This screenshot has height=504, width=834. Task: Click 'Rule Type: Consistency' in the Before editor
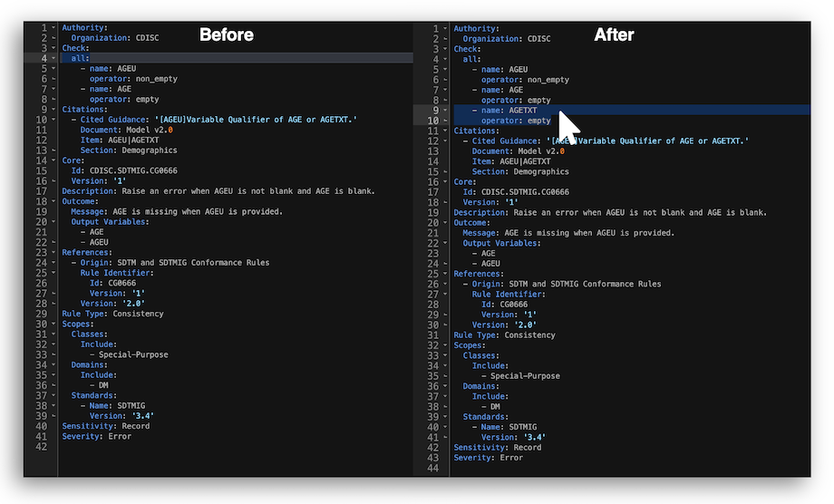(112, 314)
